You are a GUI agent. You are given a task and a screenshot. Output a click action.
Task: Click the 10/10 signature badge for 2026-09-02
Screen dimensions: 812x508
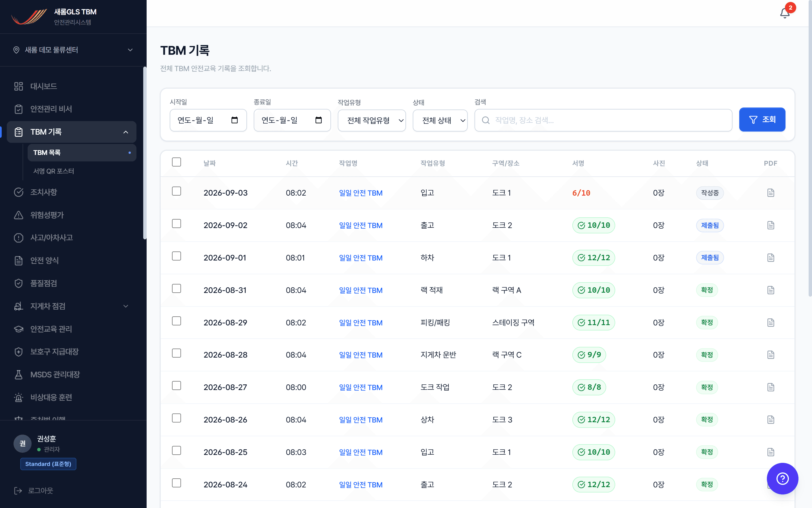coord(593,225)
